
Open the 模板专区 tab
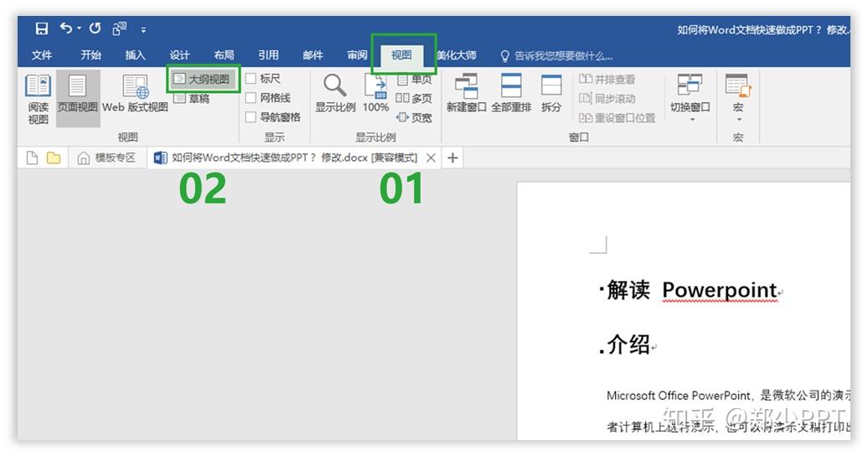(x=107, y=158)
